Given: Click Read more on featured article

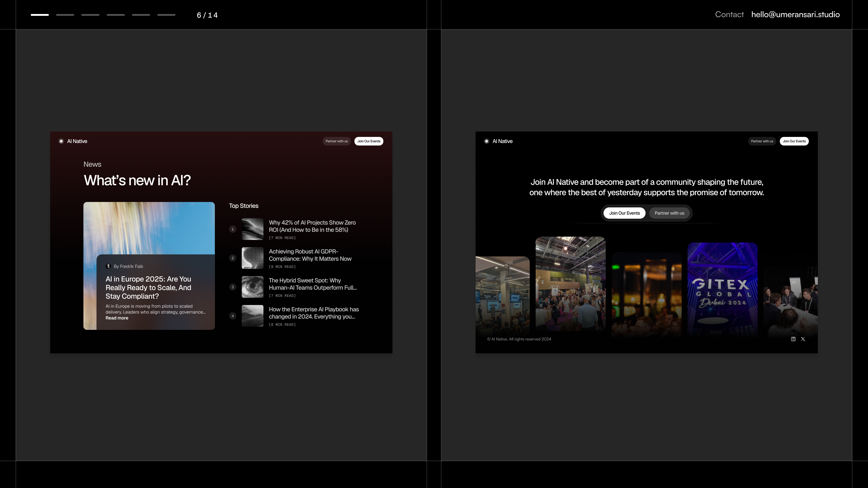Looking at the screenshot, I should click(x=117, y=318).
